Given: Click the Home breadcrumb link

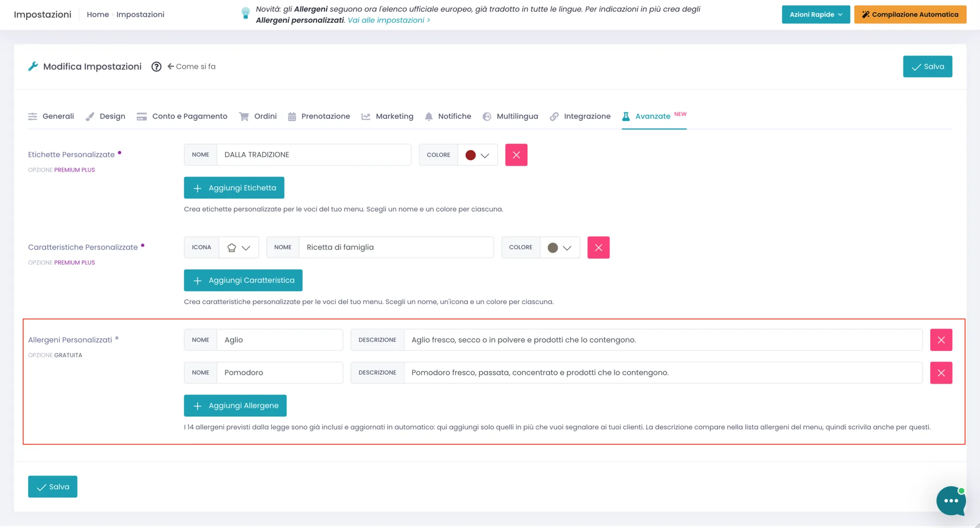Looking at the screenshot, I should (x=98, y=14).
